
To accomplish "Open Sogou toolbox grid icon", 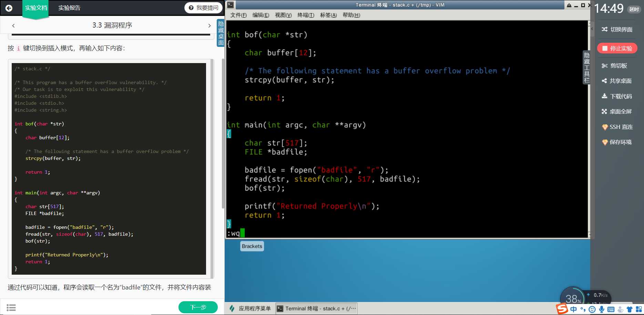I will (639, 309).
